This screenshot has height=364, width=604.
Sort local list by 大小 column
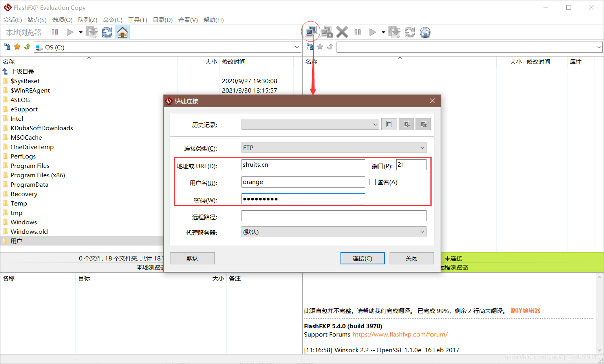211,62
